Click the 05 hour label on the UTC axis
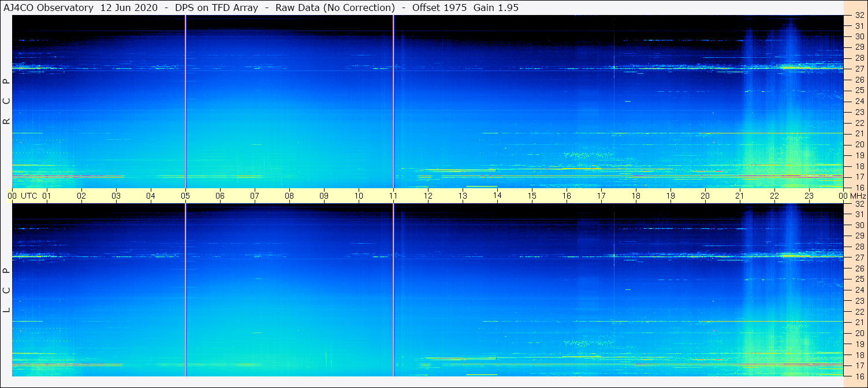Viewport: 868px width, 388px height. pyautogui.click(x=185, y=196)
